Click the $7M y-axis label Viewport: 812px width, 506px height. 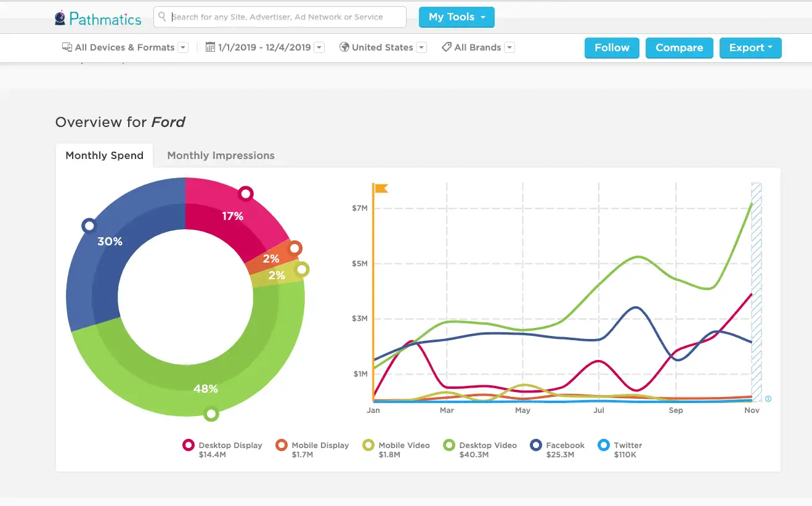360,208
